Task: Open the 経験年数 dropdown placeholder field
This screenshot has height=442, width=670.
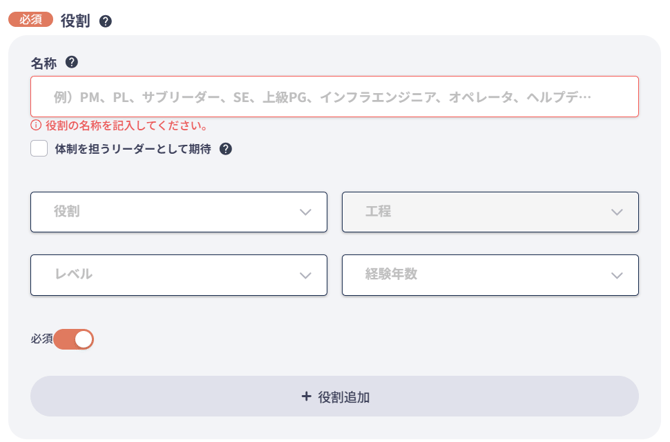Action: (x=490, y=275)
